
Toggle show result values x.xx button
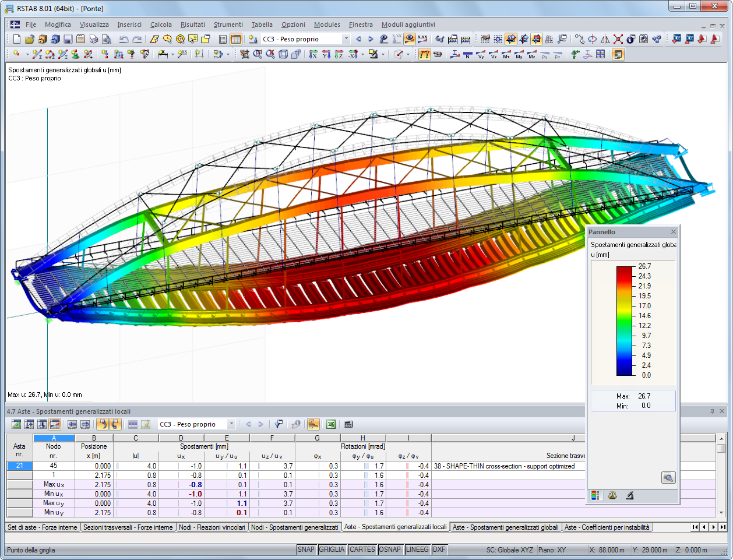point(422,39)
